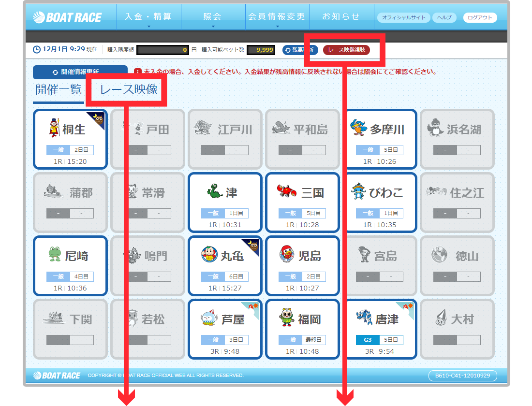Click the Amagasaki (尼崎) frog mascot icon
This screenshot has height=406, width=532.
click(55, 254)
